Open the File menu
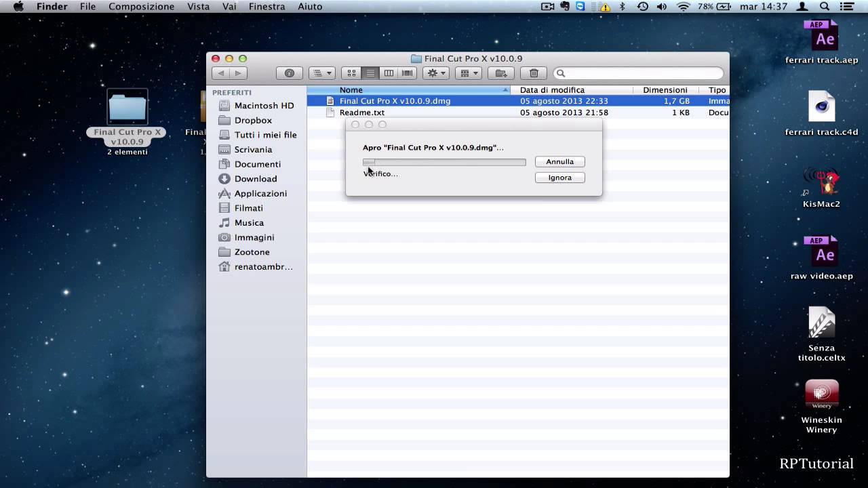868x488 pixels. click(x=88, y=7)
